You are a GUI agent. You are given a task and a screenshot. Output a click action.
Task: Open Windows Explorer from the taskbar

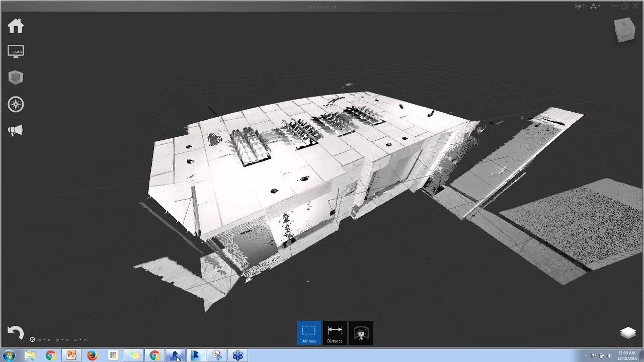(30, 355)
